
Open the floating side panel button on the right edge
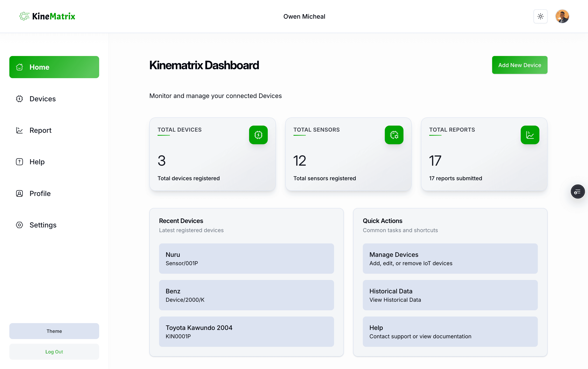point(577,191)
